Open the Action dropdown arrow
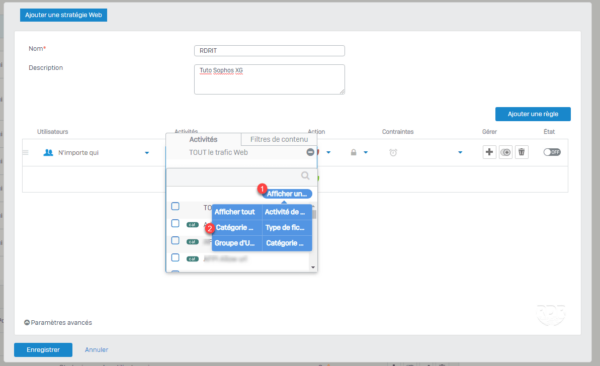Image resolution: width=600 pixels, height=366 pixels. [328, 152]
